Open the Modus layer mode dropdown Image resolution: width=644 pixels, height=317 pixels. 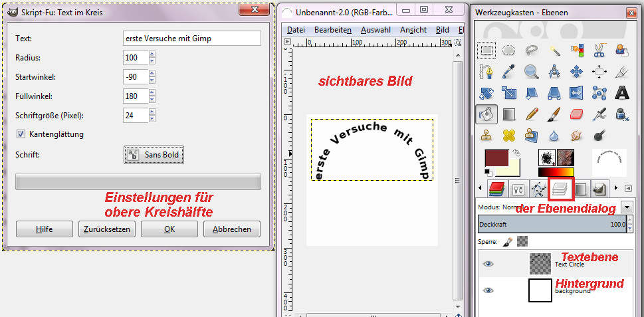627,207
